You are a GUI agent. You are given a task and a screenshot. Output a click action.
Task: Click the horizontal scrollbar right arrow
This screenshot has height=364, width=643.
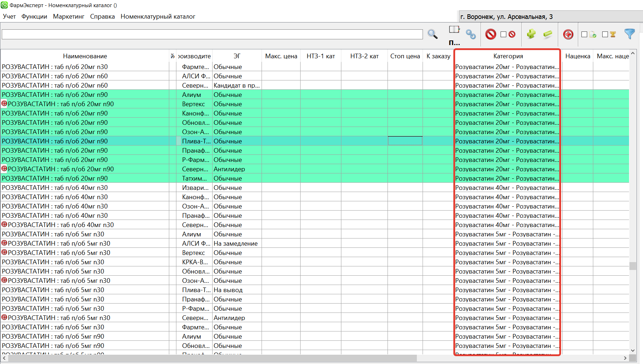coord(625,358)
